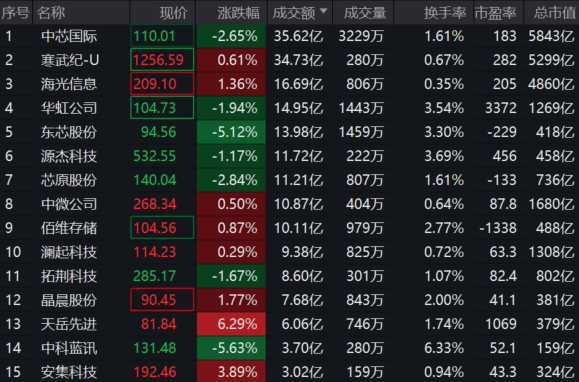Click the 1308亿 market cap cell
Viewport: 579px width, 382px height.
click(x=551, y=252)
